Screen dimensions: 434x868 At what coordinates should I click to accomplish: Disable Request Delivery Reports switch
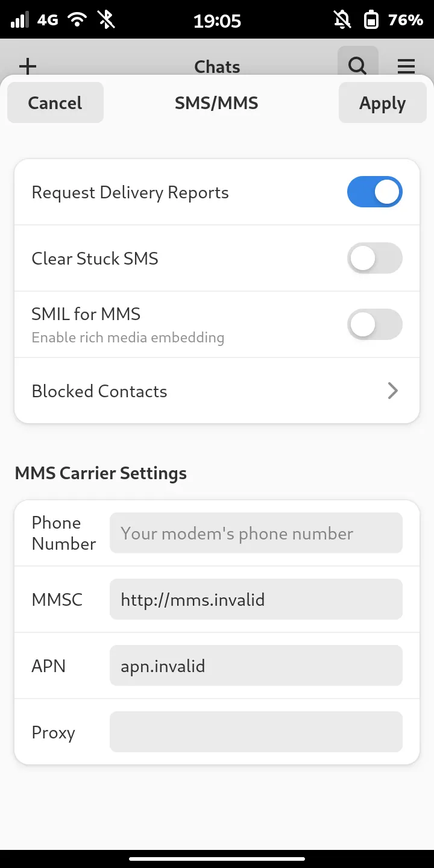pos(374,192)
